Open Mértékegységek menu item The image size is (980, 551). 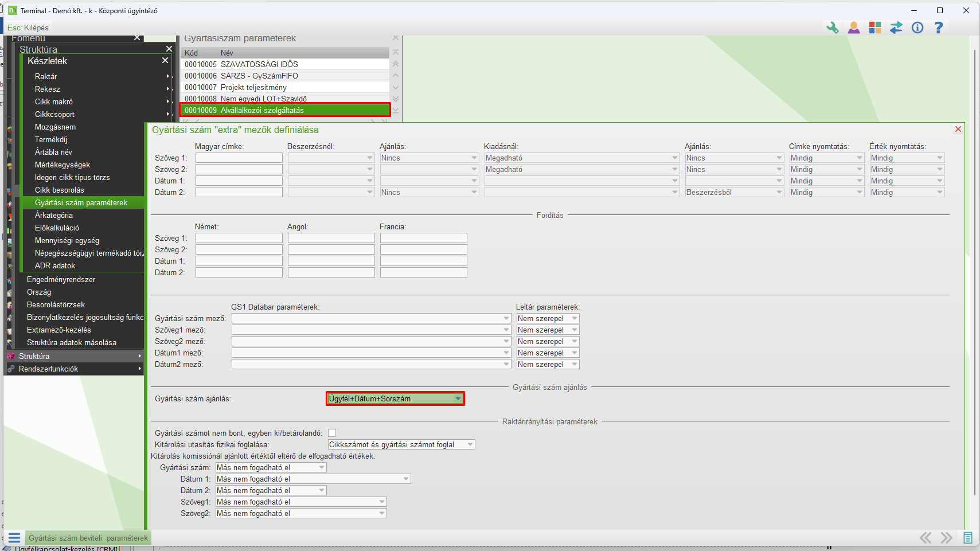tap(63, 165)
